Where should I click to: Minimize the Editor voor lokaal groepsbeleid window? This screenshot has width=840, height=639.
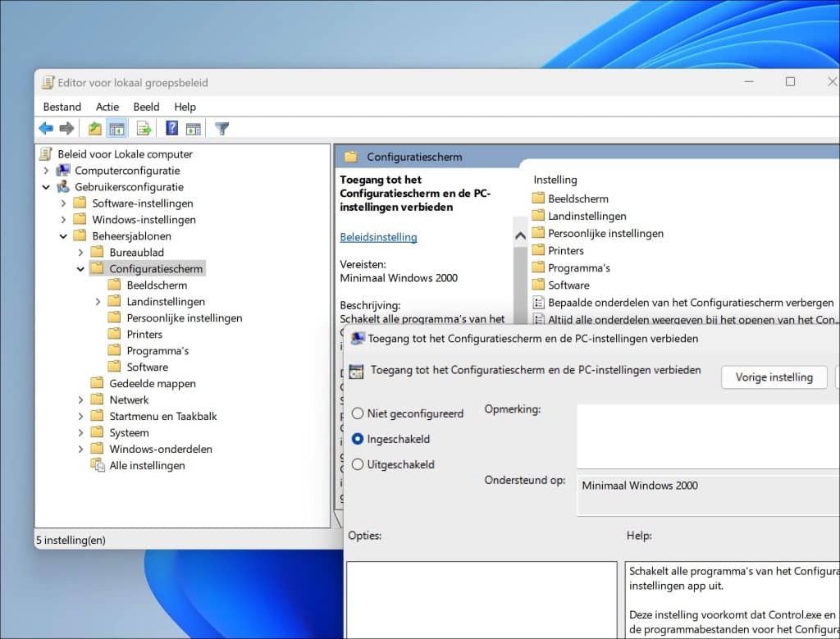point(749,81)
